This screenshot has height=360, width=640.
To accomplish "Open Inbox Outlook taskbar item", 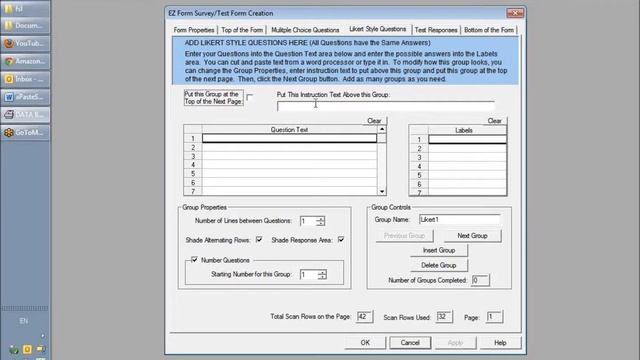I will coord(25,79).
